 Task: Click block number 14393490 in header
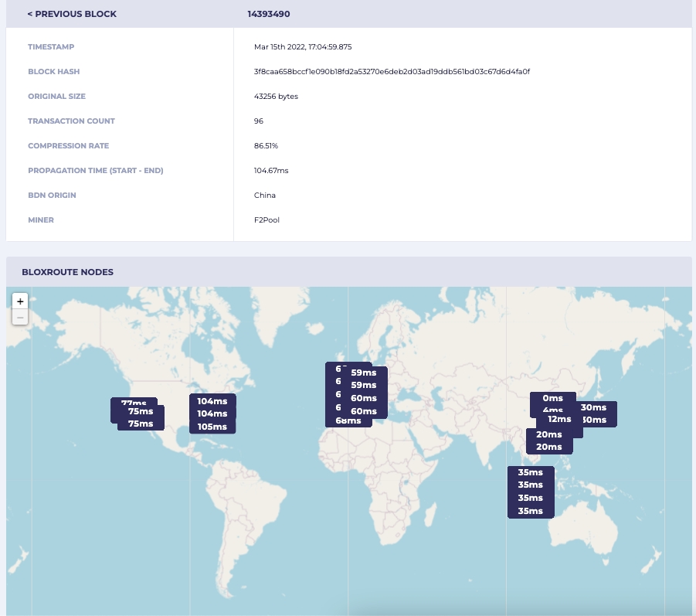(x=268, y=14)
